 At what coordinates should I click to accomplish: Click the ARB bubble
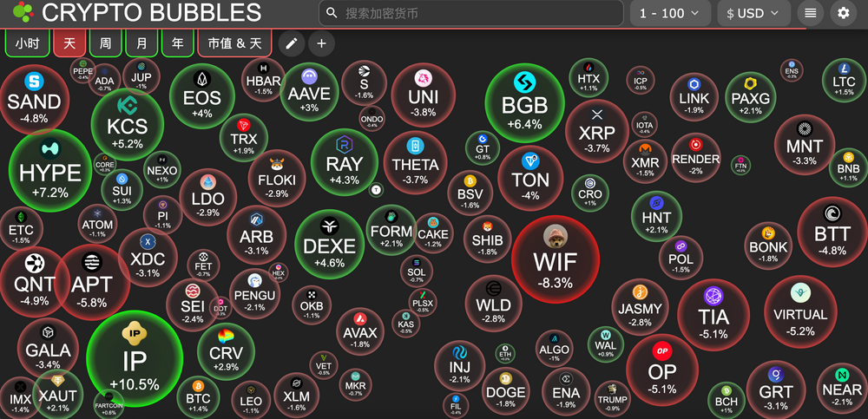point(256,235)
